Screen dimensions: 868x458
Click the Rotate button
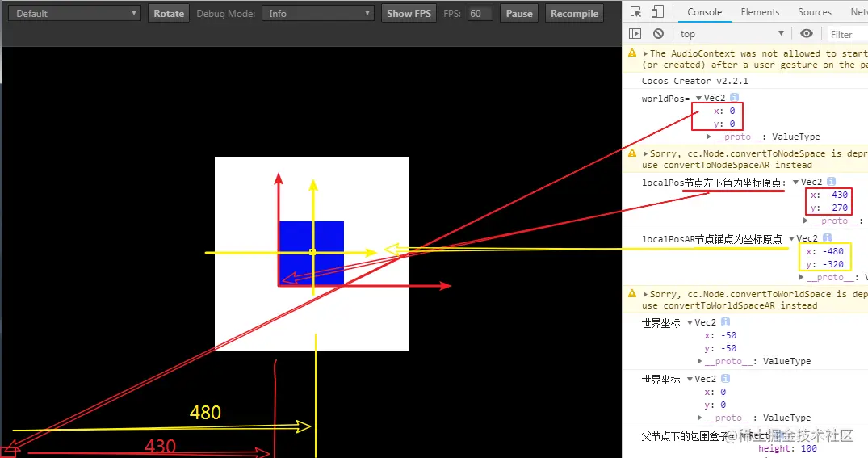(169, 13)
